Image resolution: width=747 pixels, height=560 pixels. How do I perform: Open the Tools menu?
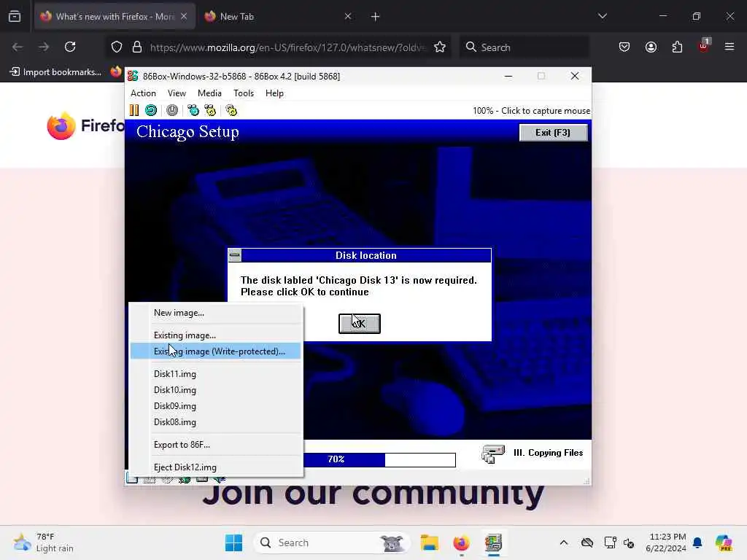(244, 93)
